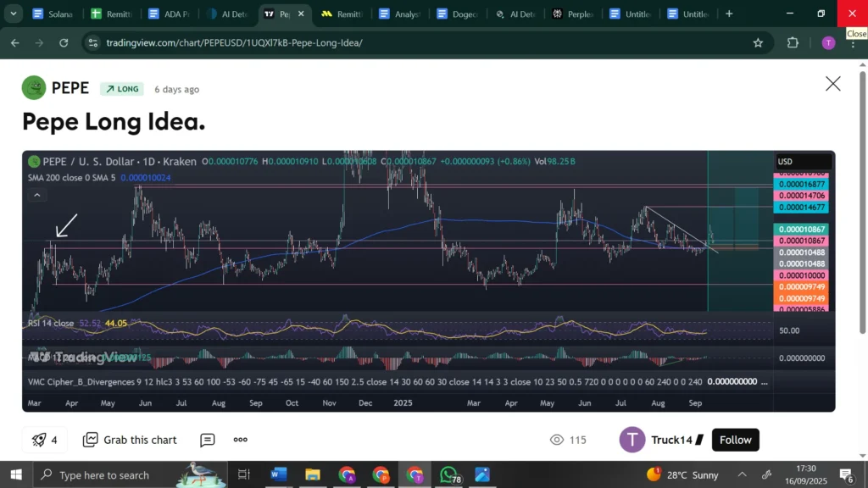The height and width of the screenshot is (488, 868).
Task: Click the Windows taskbar search box
Action: click(130, 474)
